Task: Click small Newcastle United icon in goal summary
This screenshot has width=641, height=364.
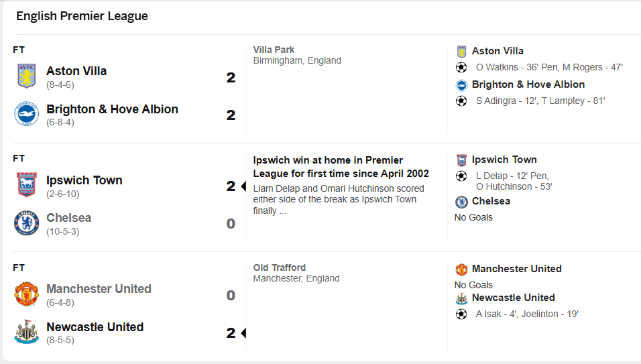Action: click(461, 298)
